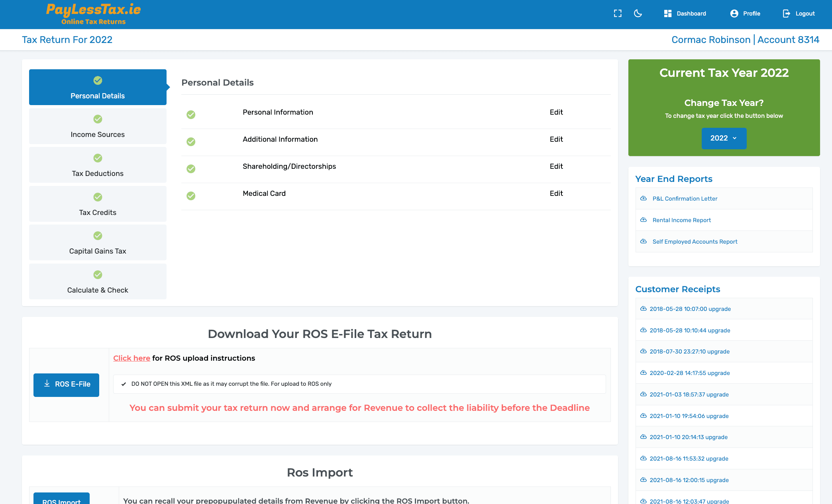Viewport: 832px width, 504px height.
Task: Open receipt 2018-05-28 10:07:00 upgrade
Action: pyautogui.click(x=690, y=309)
